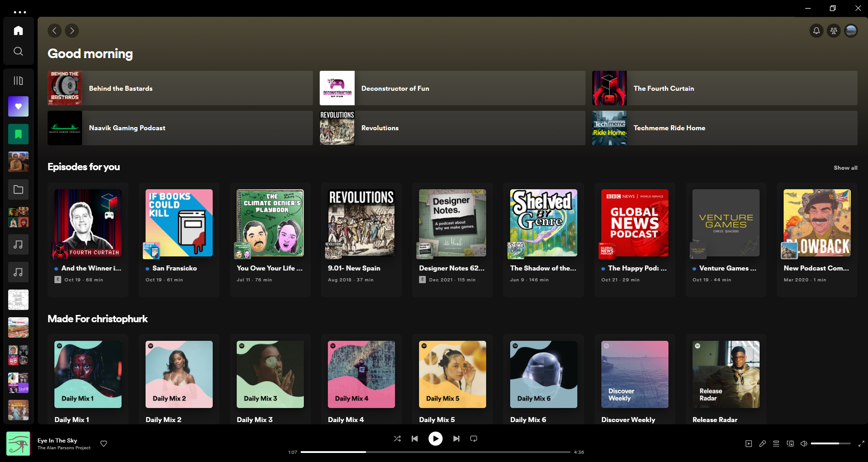Click Eye In The Sky album art
This screenshot has width=868, height=462.
pyautogui.click(x=18, y=443)
